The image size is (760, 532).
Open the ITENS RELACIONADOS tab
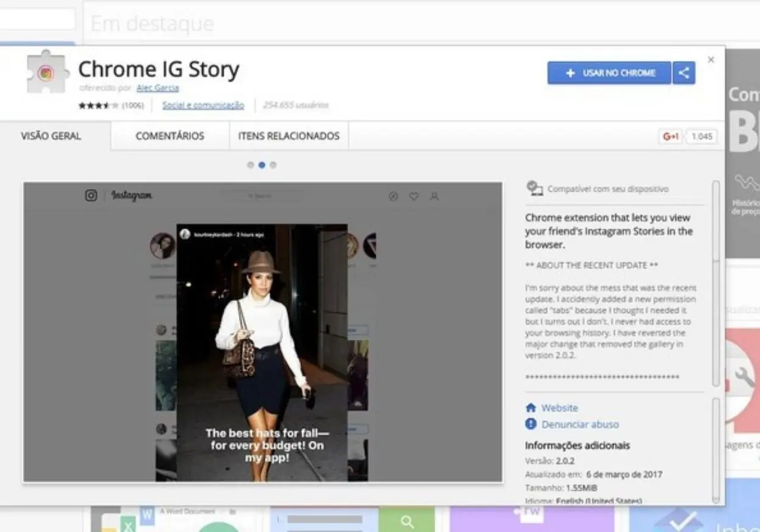point(288,136)
